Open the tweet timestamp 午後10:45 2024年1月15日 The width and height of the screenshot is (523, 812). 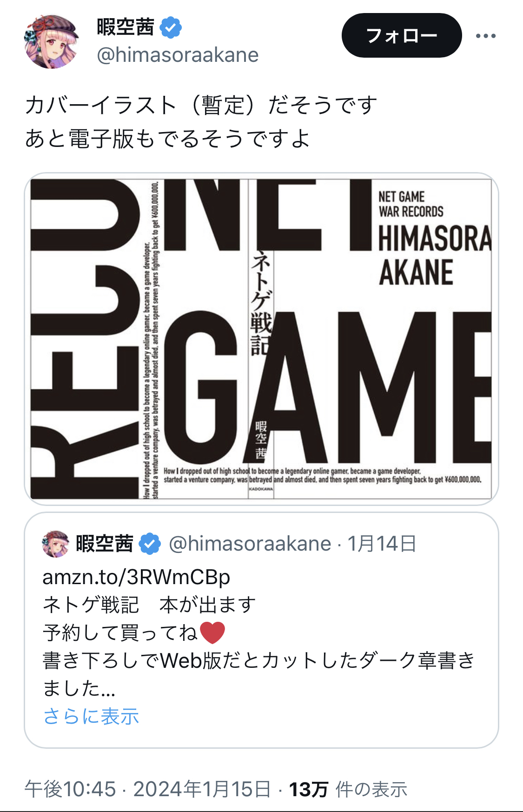(148, 789)
